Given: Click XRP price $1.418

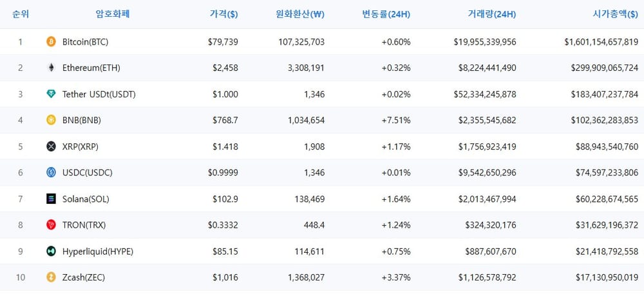Looking at the screenshot, I should point(225,146).
